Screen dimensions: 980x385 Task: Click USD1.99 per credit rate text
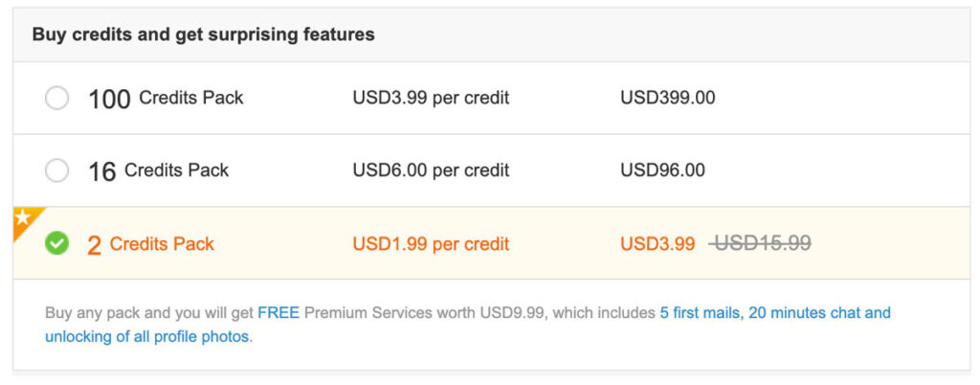(431, 244)
